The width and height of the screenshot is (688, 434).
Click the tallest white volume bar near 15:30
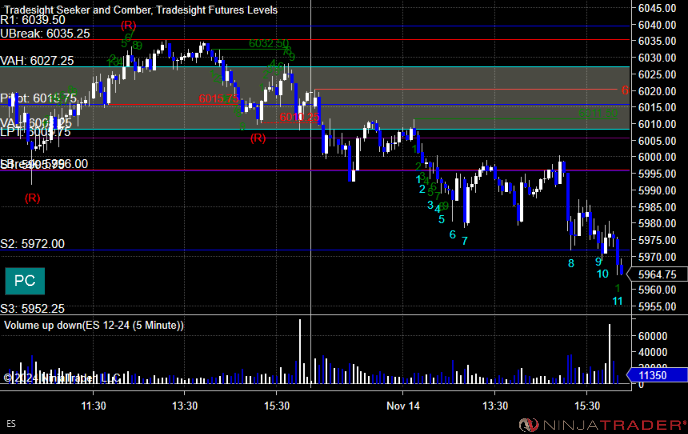click(x=300, y=351)
